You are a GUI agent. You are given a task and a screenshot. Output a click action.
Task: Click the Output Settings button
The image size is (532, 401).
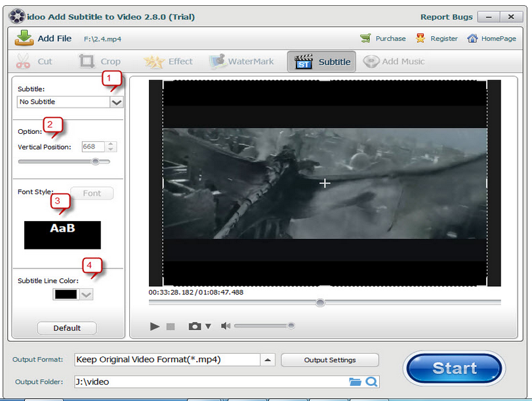(x=330, y=360)
